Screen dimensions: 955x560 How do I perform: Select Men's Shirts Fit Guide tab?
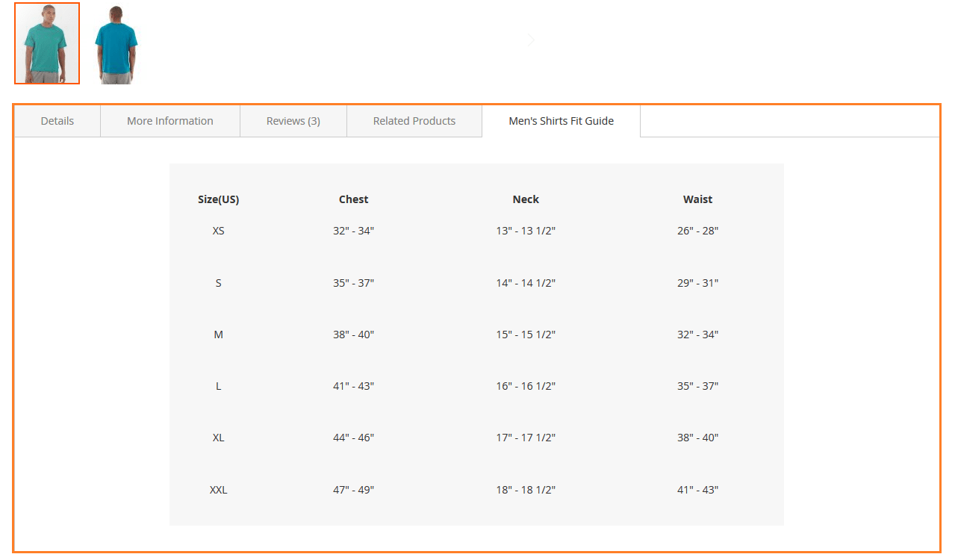[562, 121]
